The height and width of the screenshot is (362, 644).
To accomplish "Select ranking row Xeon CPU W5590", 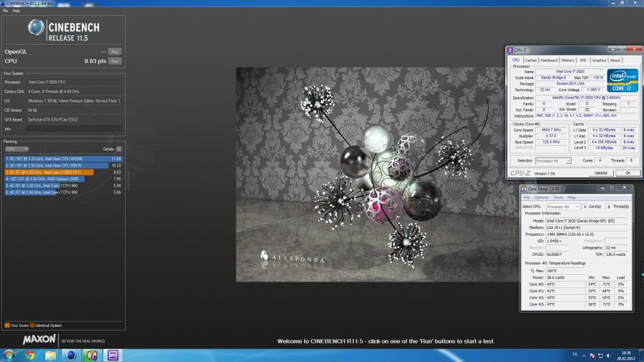I will (x=64, y=159).
